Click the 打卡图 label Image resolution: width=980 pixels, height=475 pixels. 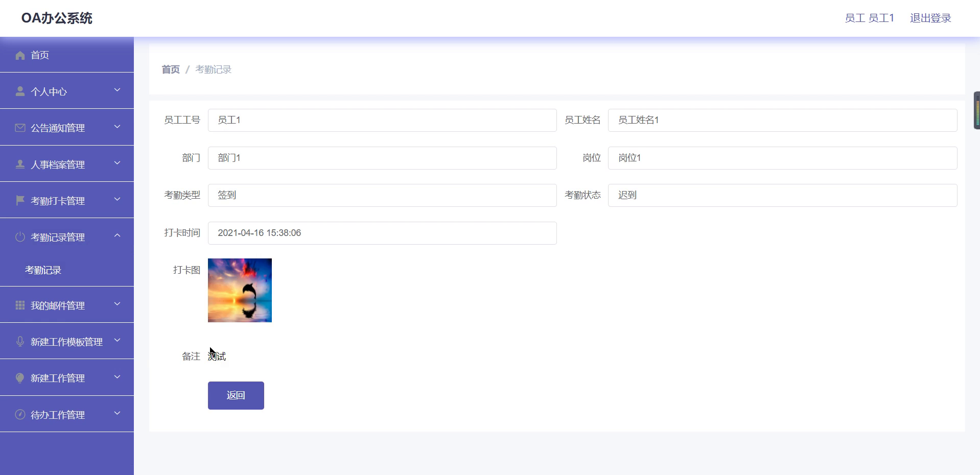tap(186, 270)
